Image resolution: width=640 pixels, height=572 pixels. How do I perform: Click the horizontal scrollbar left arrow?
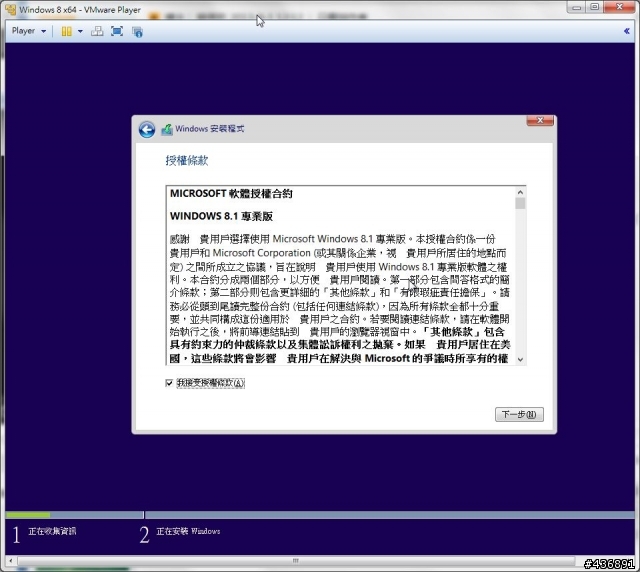[x=11, y=561]
